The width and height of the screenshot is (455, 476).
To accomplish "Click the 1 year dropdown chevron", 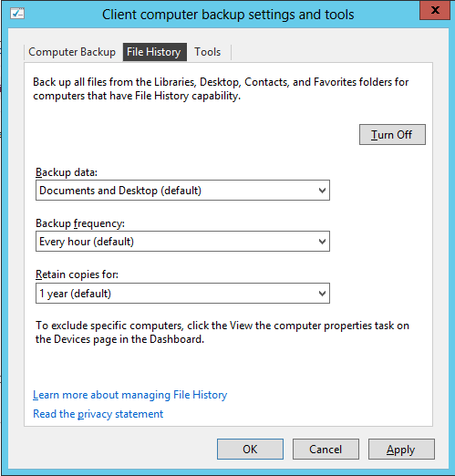I will [322, 294].
